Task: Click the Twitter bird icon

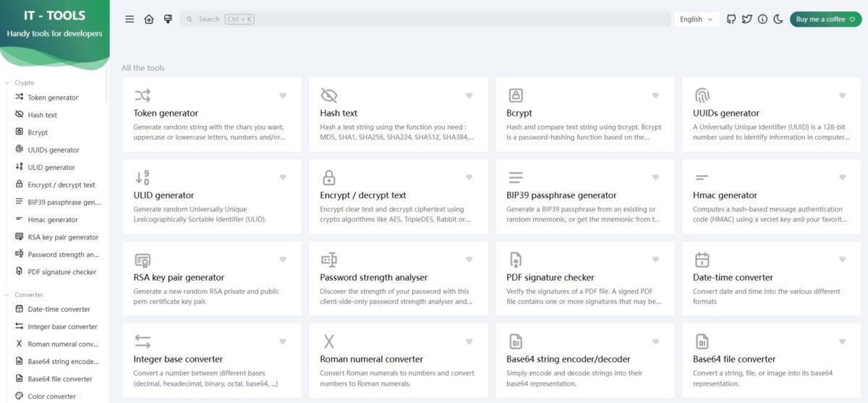Action: click(x=747, y=20)
